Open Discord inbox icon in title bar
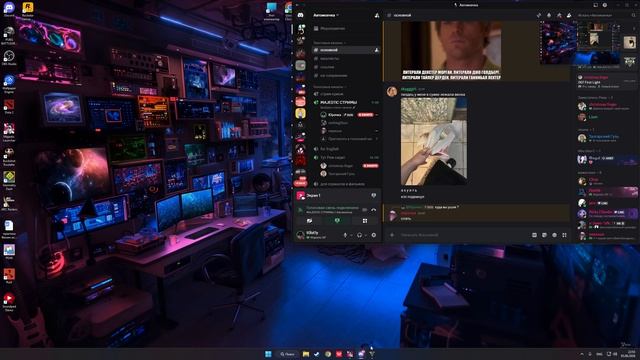Viewport: 640px width, 360px height. click(x=596, y=5)
